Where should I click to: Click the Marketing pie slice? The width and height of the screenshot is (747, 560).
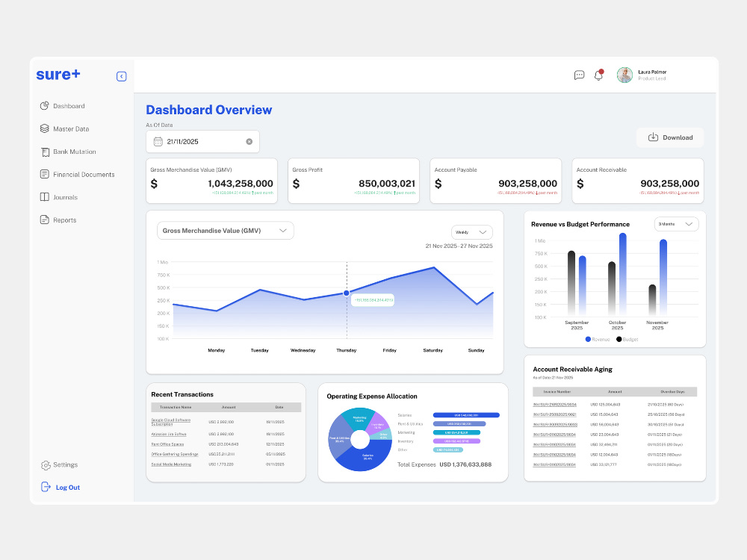tap(359, 419)
